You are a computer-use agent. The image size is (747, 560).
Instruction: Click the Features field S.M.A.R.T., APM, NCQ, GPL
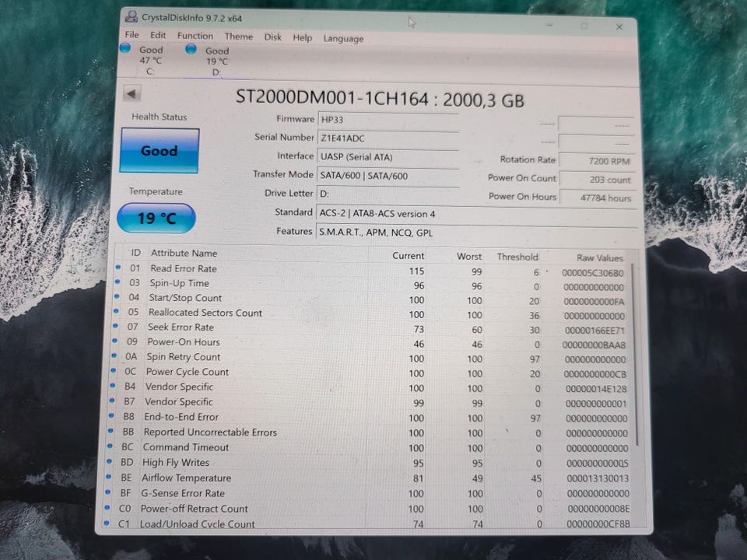476,233
